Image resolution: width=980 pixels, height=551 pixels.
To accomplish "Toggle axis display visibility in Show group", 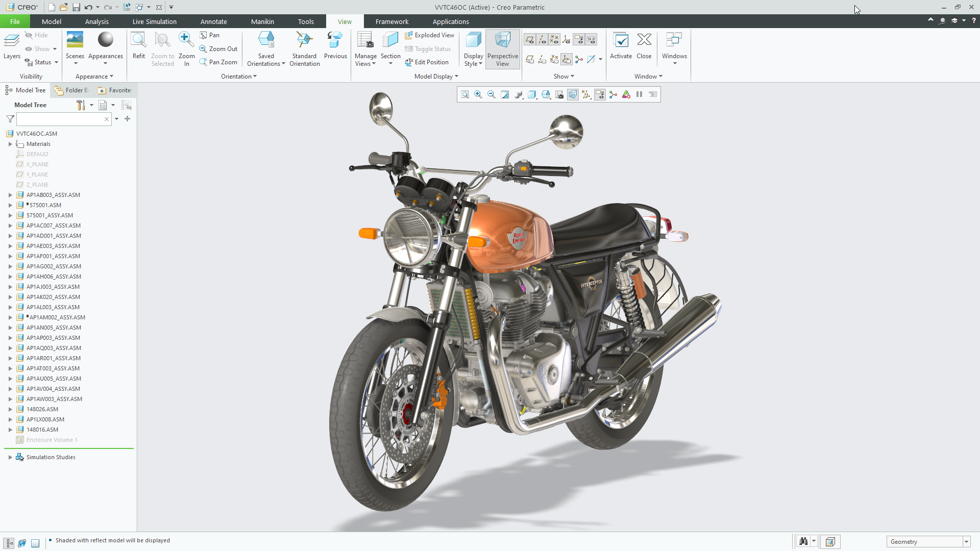I will tap(542, 40).
